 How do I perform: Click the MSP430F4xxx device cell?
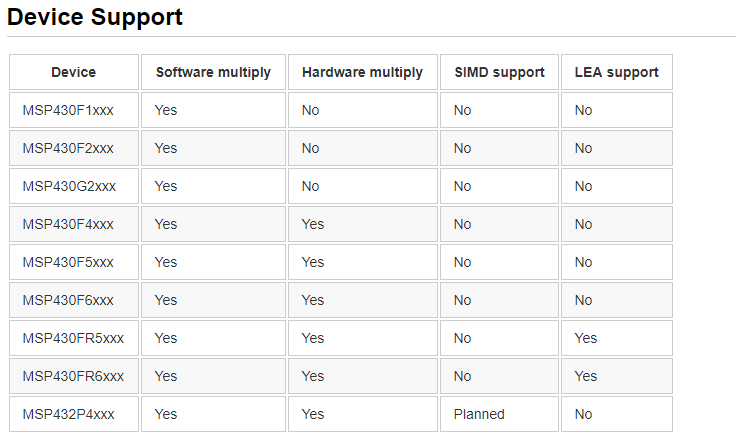68,224
